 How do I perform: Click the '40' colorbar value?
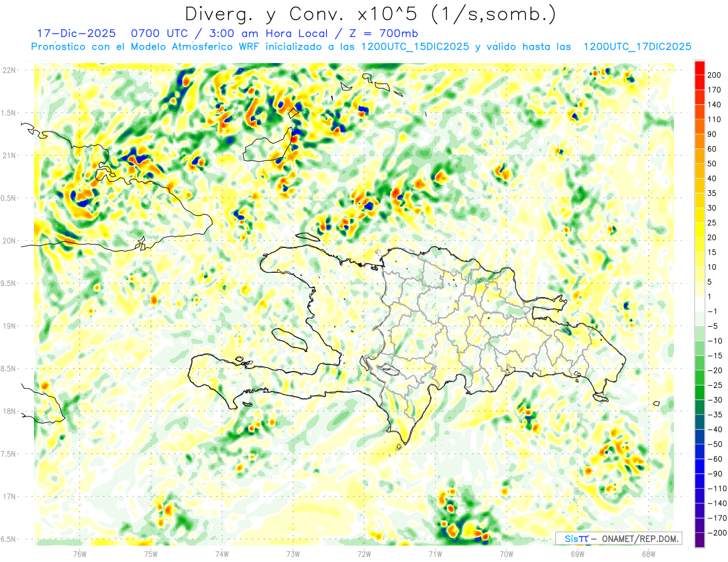pyautogui.click(x=712, y=178)
